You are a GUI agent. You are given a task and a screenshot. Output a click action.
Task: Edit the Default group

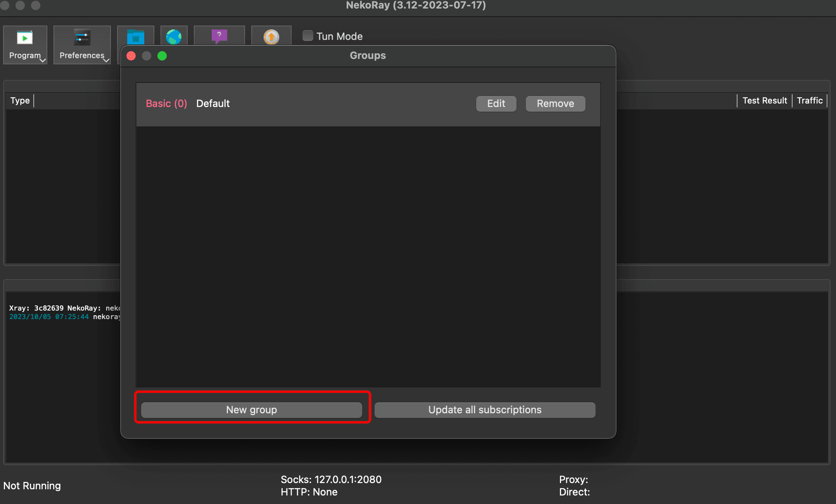pos(496,104)
